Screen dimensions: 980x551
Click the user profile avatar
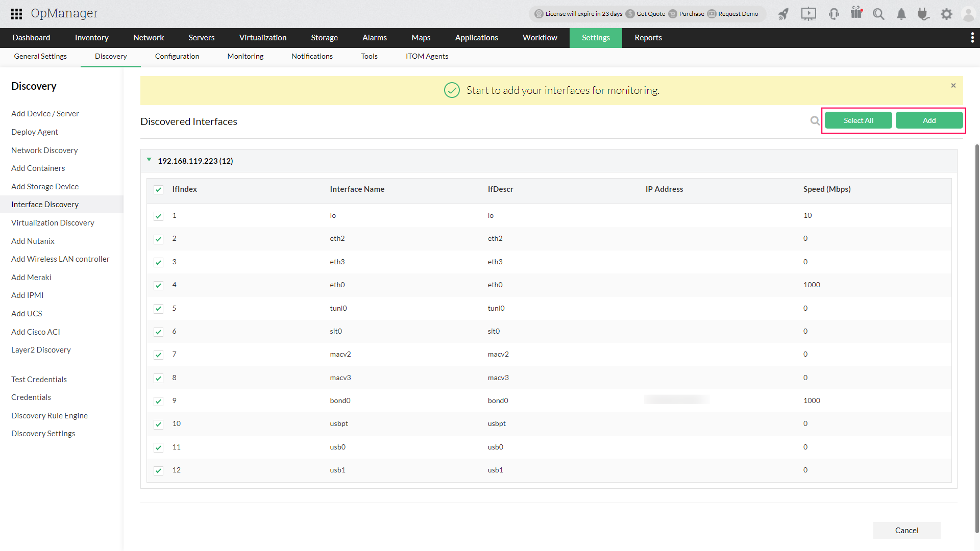coord(968,14)
